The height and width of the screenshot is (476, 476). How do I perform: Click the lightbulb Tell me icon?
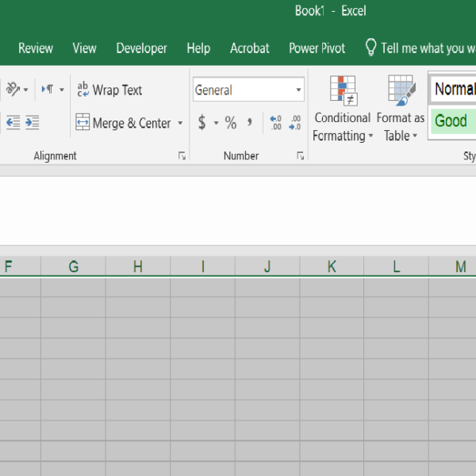[370, 48]
